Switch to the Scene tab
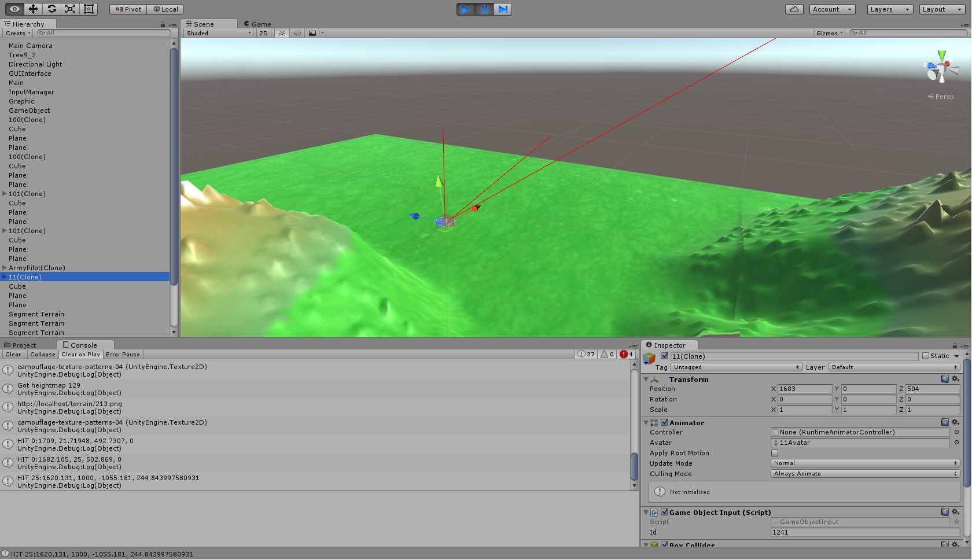The image size is (972, 560). click(209, 24)
